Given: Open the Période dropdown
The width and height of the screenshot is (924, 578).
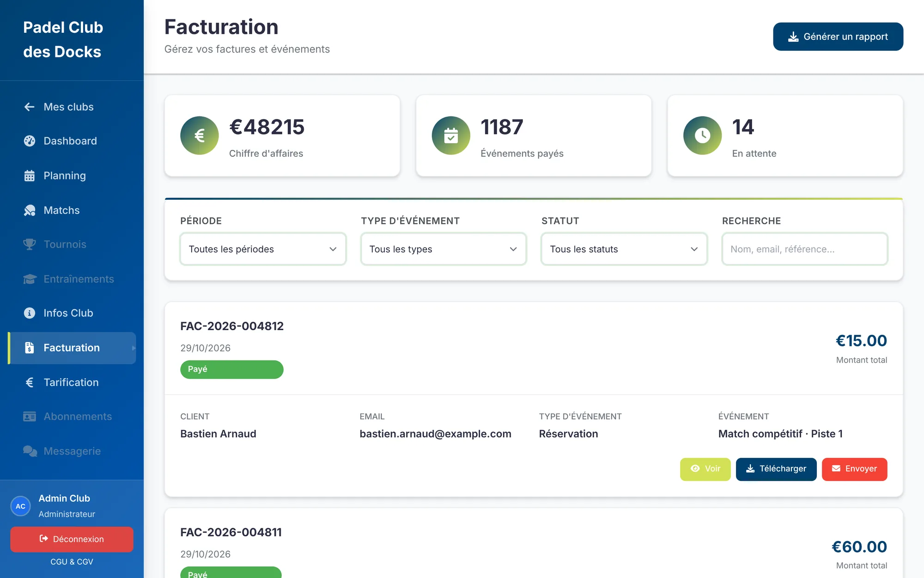Looking at the screenshot, I should [263, 249].
